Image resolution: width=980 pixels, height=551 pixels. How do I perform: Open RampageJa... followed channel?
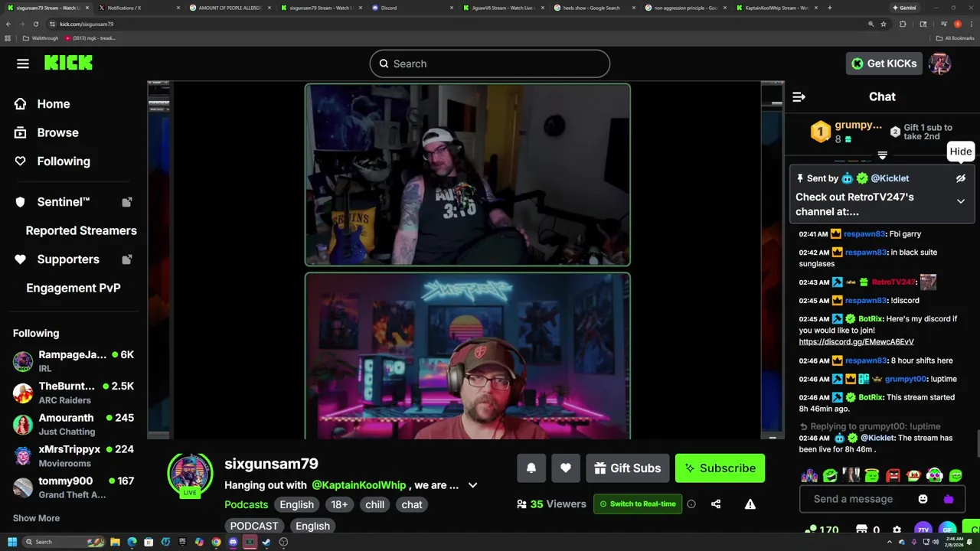pos(73,361)
